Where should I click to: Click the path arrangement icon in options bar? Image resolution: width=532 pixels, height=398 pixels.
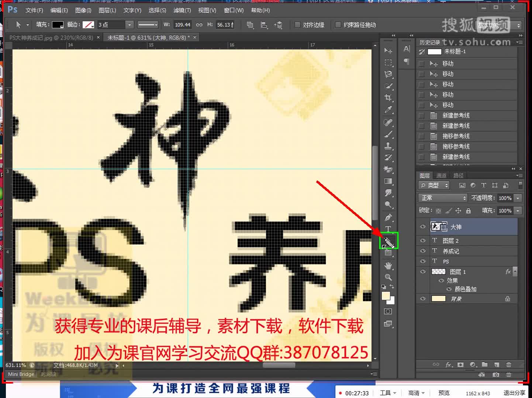(278, 25)
